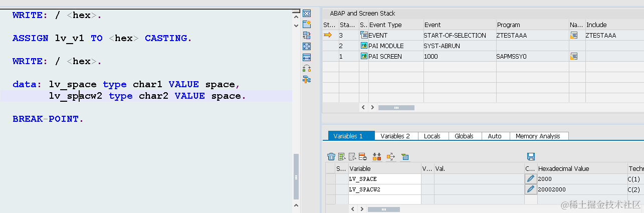
Task: Click the Val. column header
Action: point(479,168)
